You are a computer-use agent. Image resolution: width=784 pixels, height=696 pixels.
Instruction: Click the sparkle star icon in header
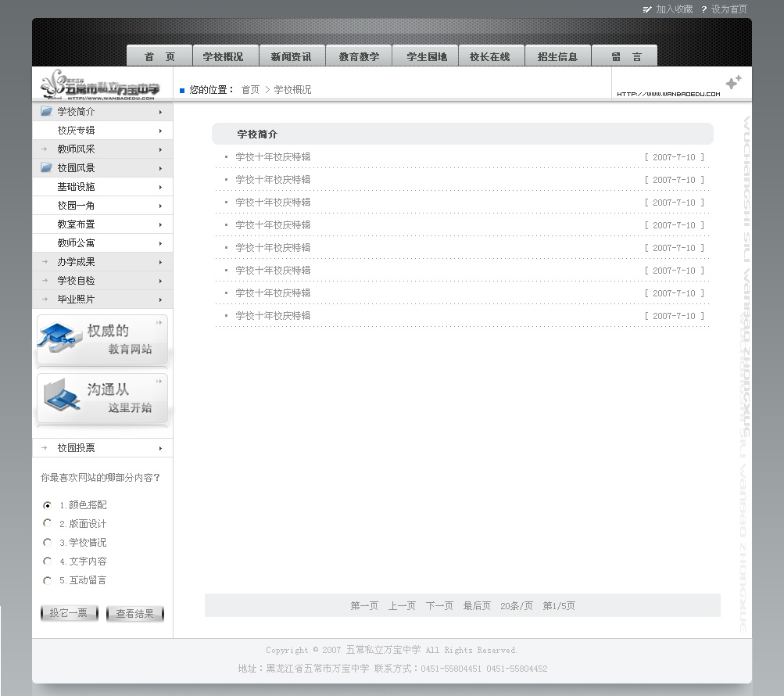733,82
